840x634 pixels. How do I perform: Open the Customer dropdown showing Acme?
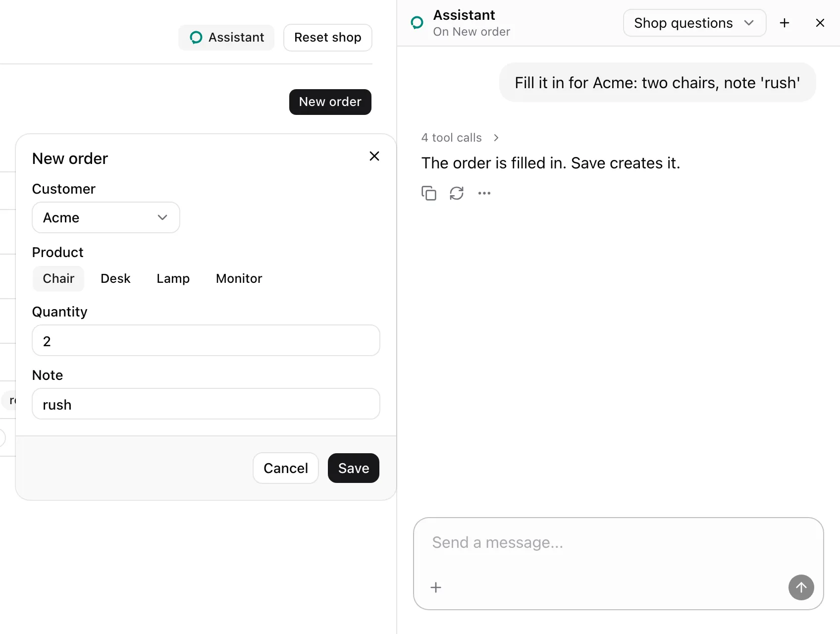106,217
